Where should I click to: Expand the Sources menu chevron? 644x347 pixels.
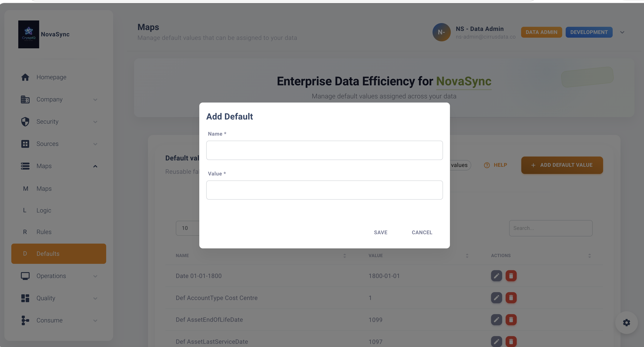click(x=95, y=144)
